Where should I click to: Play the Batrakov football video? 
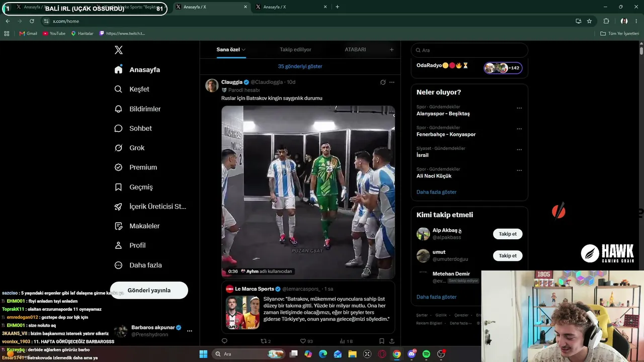[308, 192]
